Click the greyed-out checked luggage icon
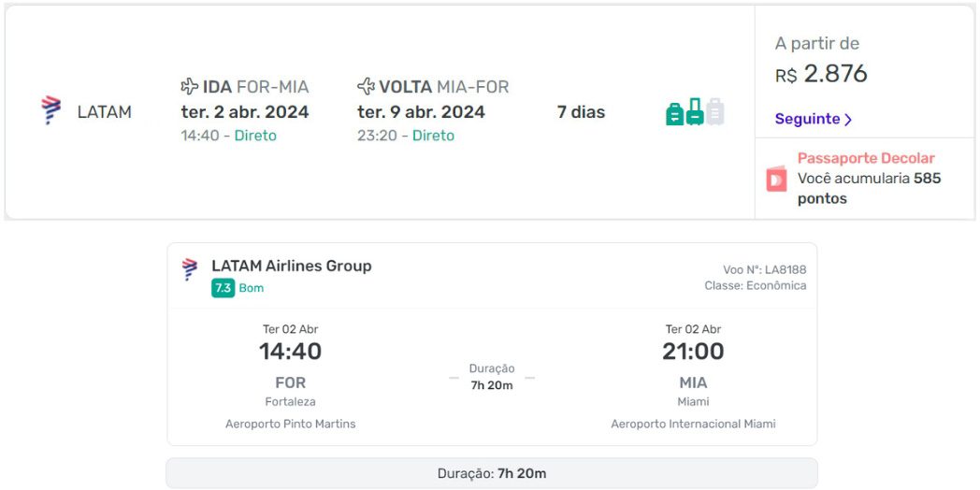 [715, 112]
